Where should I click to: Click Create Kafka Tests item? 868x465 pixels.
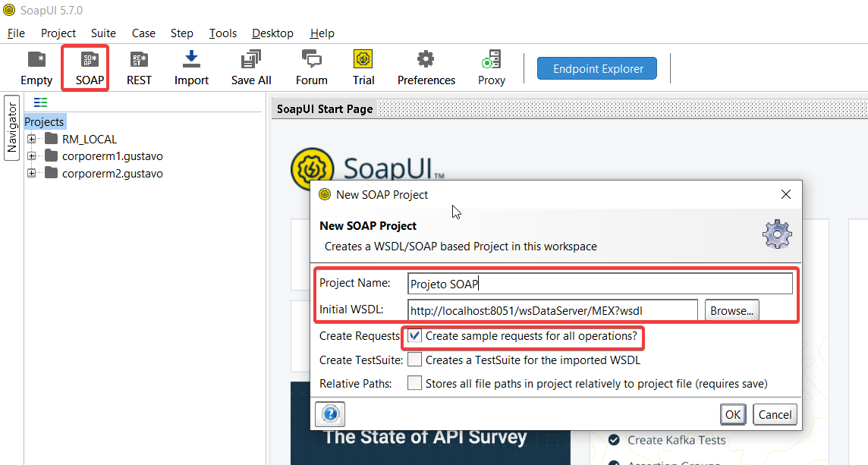point(677,440)
